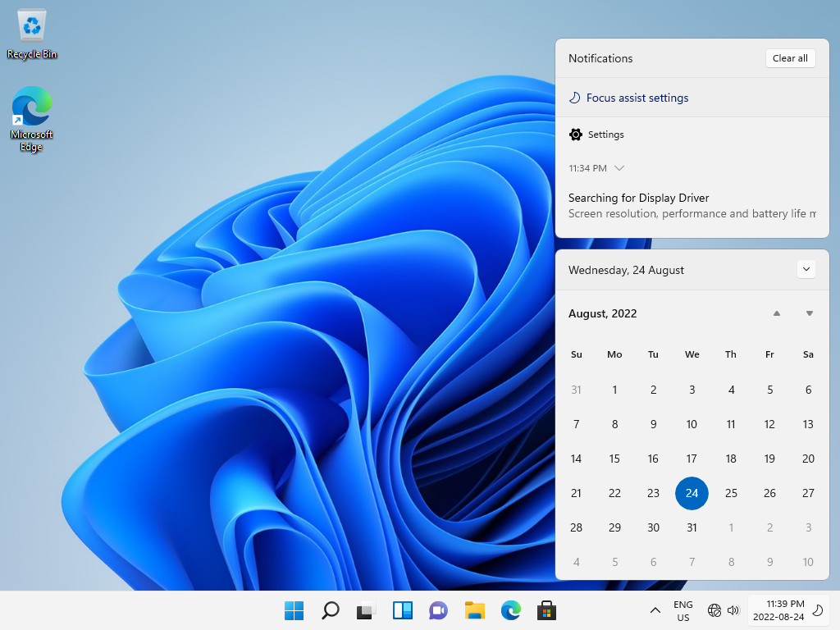Viewport: 840px width, 630px height.
Task: Click the network globe tray icon
Action: point(714,610)
